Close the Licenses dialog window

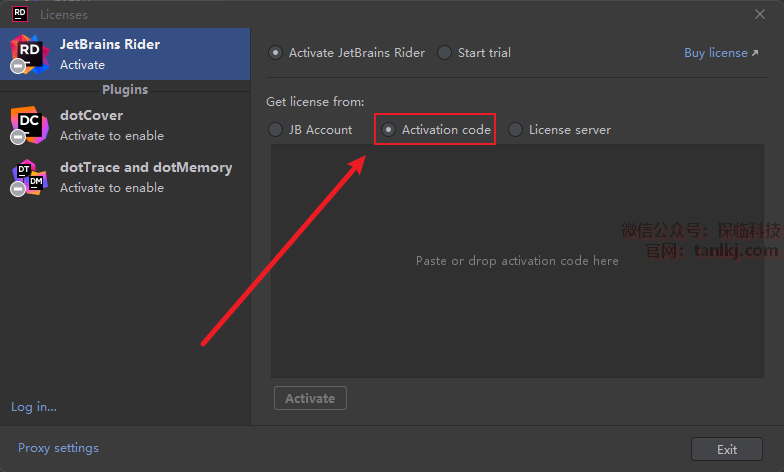click(760, 13)
